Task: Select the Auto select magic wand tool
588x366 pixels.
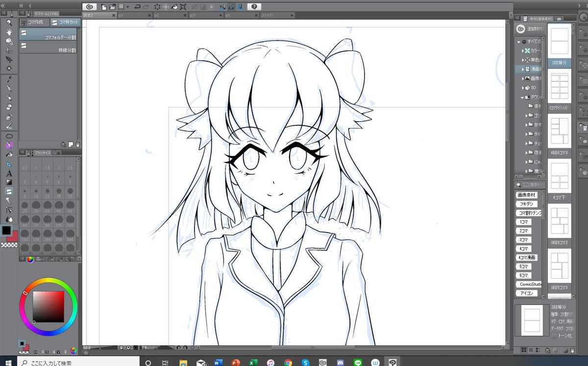Action: coord(9,68)
